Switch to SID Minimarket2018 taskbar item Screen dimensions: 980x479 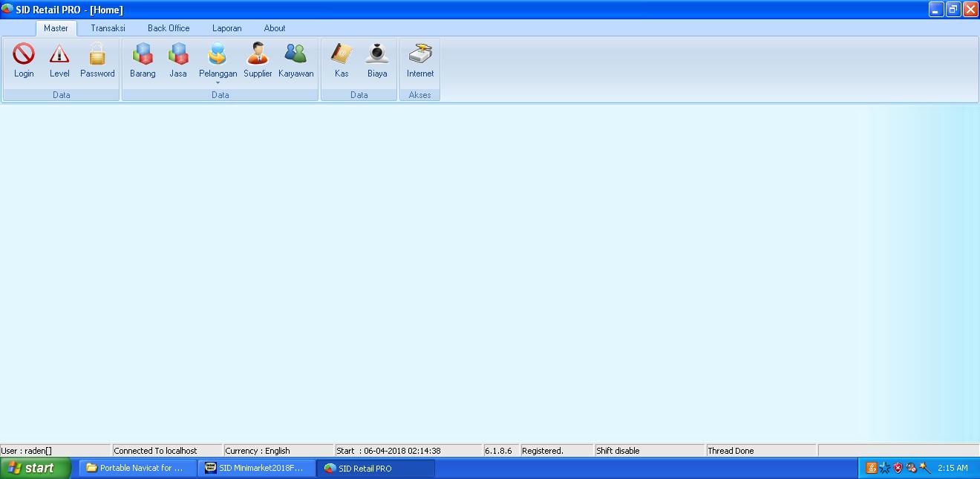257,468
